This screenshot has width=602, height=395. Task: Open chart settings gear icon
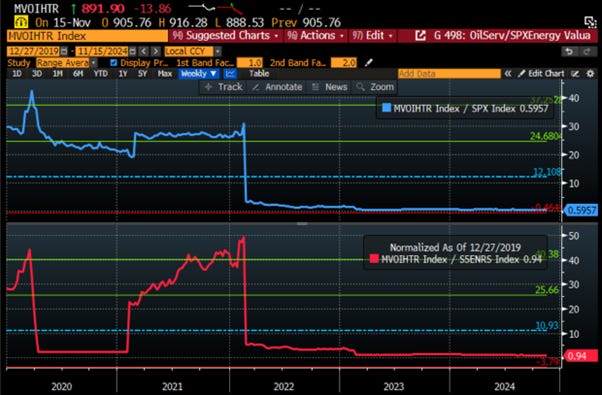pos(590,74)
